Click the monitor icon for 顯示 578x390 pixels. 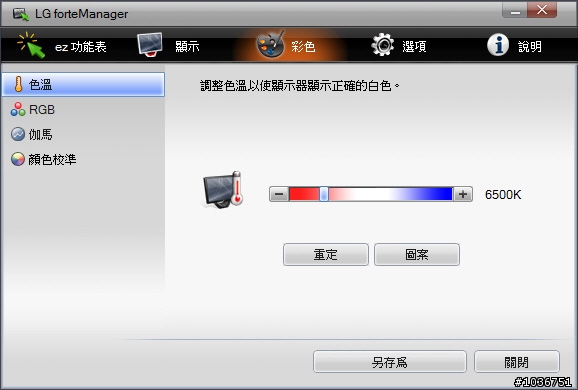150,45
